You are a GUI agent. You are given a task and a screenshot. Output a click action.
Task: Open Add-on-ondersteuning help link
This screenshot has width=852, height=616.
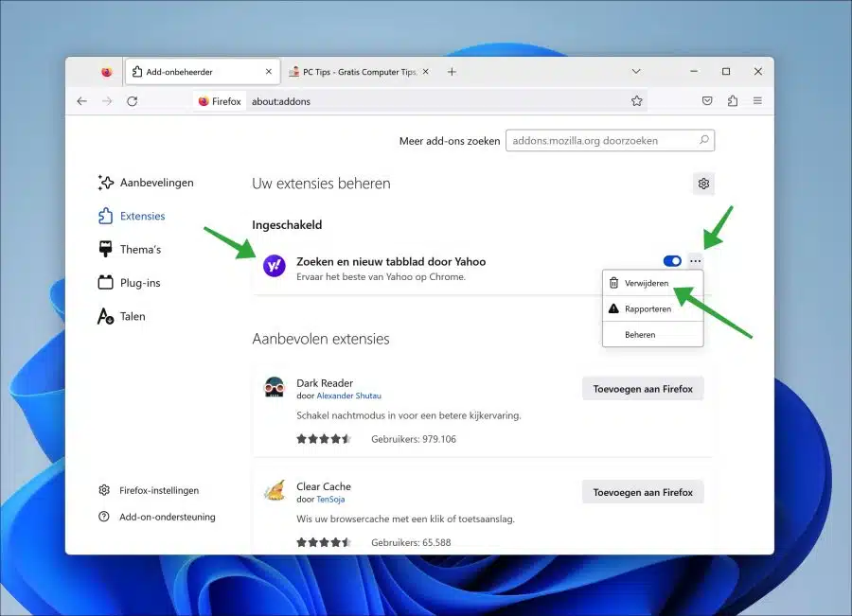157,517
